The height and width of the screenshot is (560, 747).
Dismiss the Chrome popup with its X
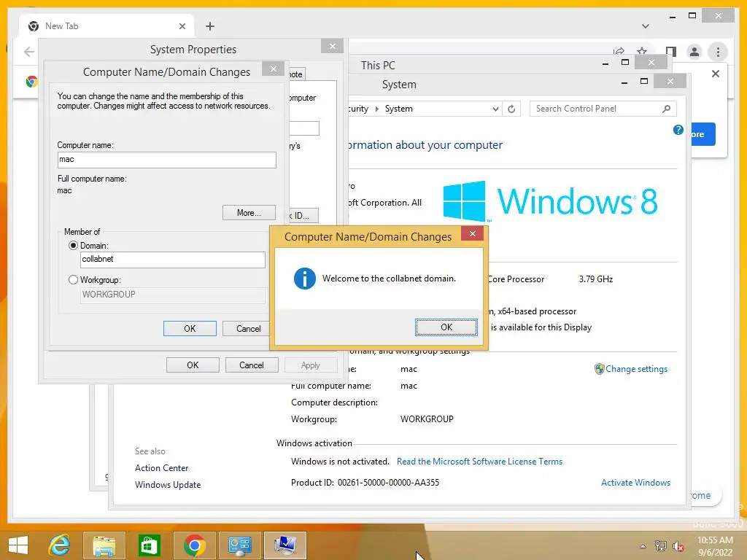[715, 74]
